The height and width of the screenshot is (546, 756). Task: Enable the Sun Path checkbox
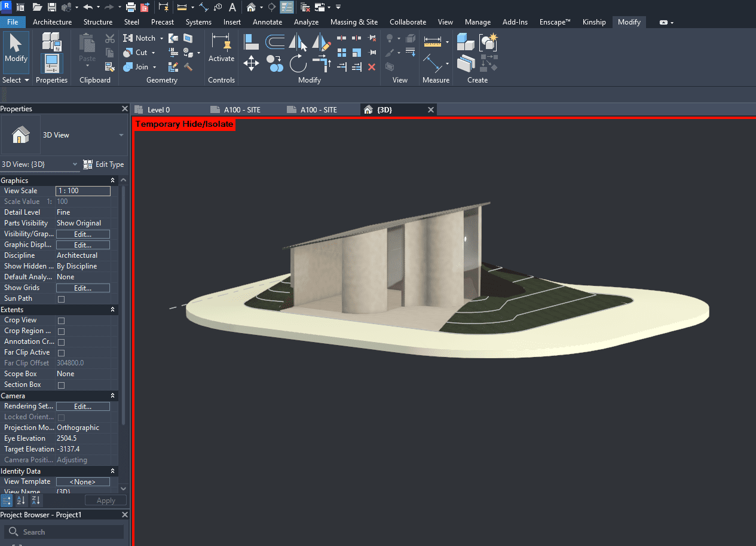[x=61, y=299]
